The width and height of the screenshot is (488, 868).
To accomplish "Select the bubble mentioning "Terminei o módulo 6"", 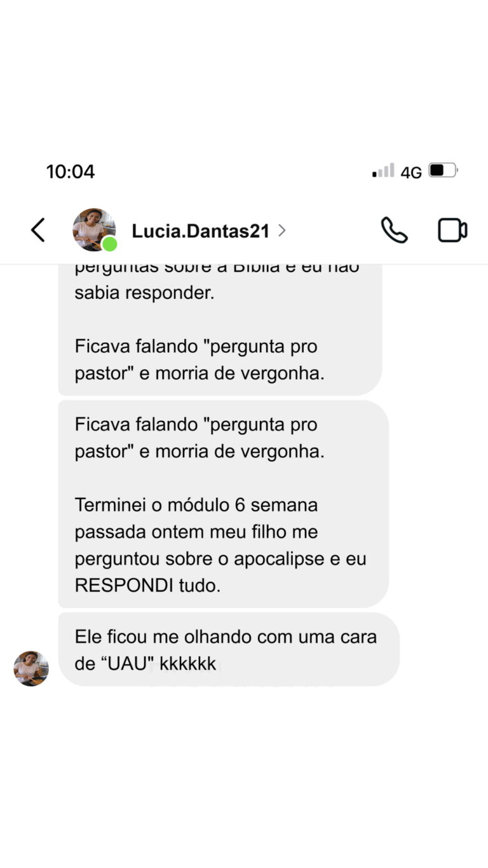I will coord(224,504).
